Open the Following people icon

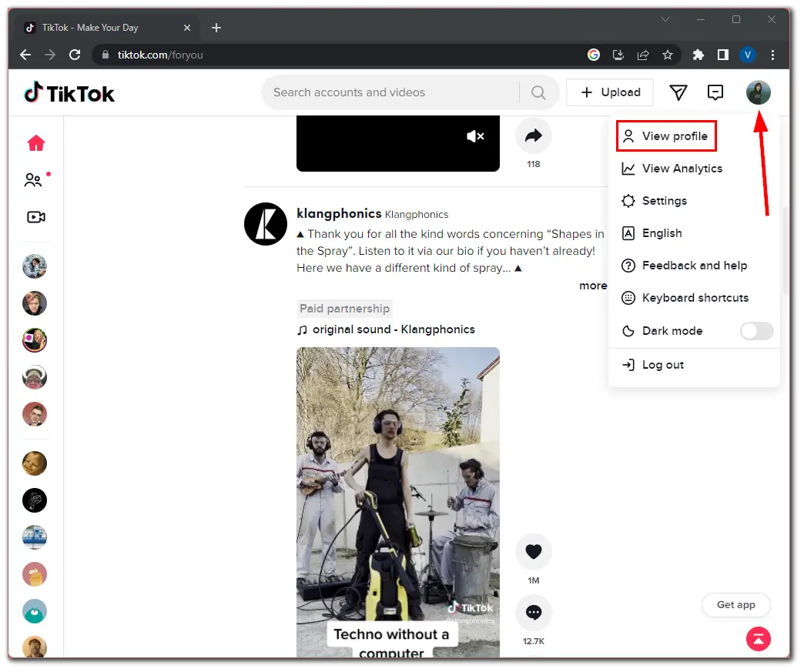pos(35,180)
